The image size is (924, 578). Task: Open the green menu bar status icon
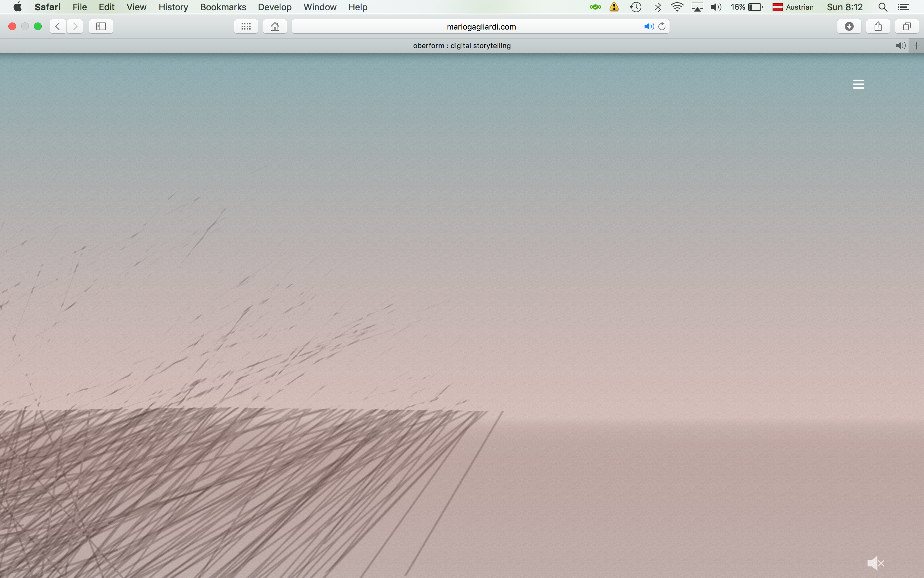click(595, 7)
